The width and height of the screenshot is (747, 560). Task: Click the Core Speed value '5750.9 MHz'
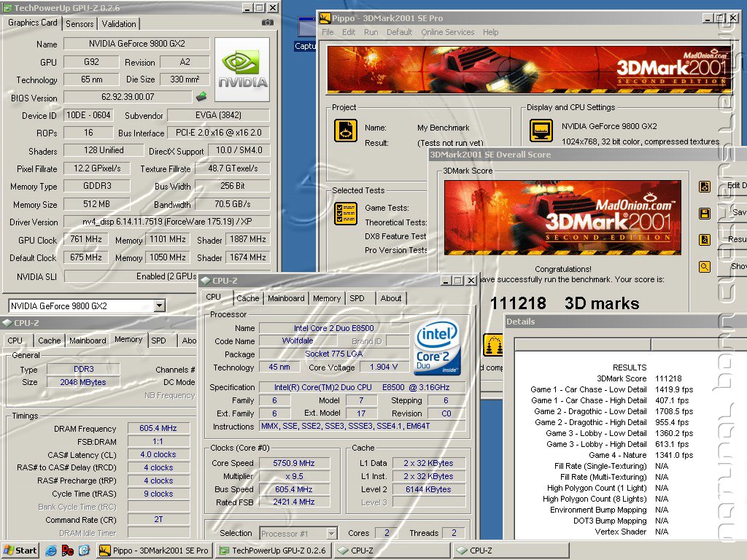coord(294,463)
